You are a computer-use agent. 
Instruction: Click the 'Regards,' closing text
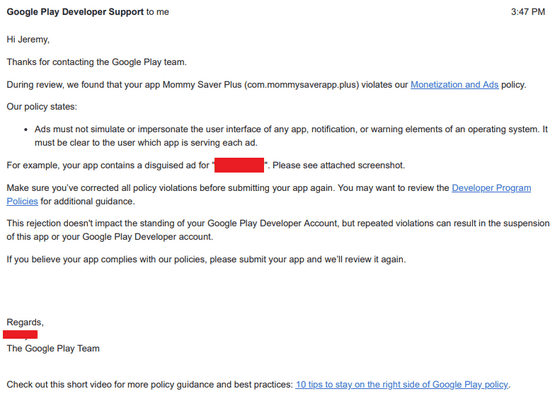pos(25,322)
